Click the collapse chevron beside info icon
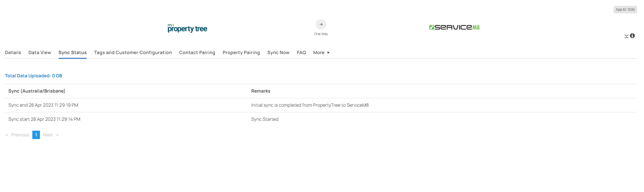Viewport: 644px width, 192px height. [x=627, y=36]
